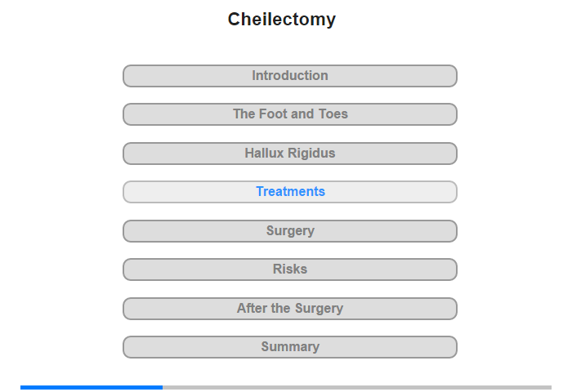The image size is (572, 392).
Task: Select the menu entry about foot anatomy
Action: click(x=289, y=114)
